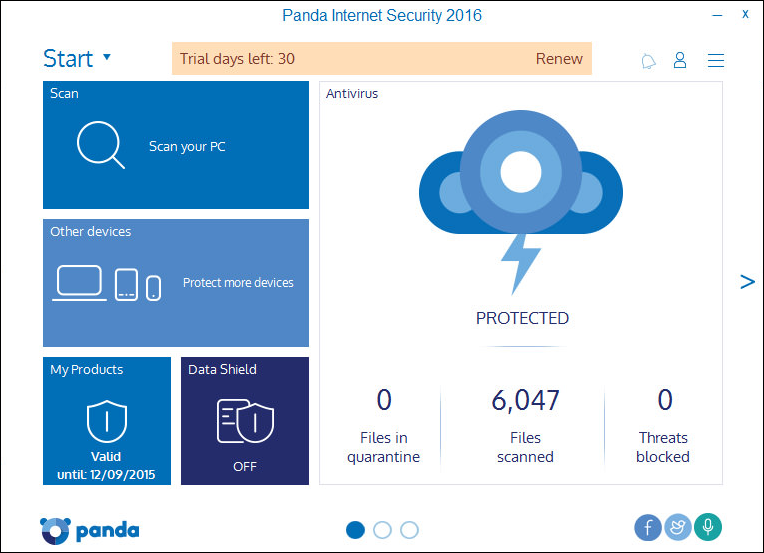Screen dimensions: 764x553
Task: Minimize the Panda Internet Security window
Action: [x=717, y=15]
